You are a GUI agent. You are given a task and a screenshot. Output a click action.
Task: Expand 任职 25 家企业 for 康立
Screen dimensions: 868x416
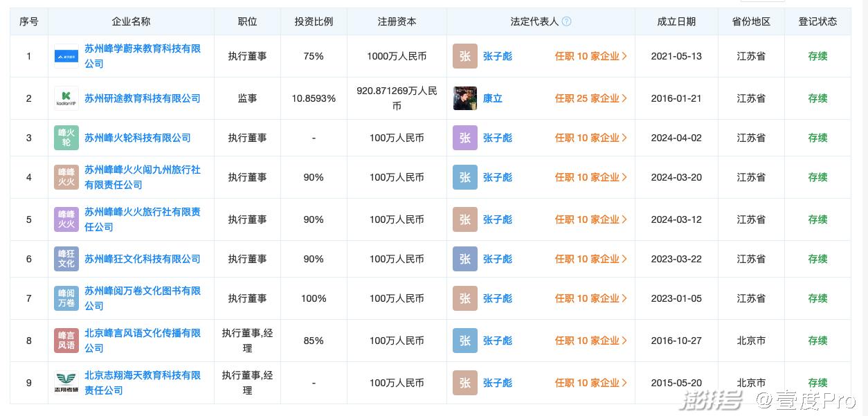coord(590,98)
